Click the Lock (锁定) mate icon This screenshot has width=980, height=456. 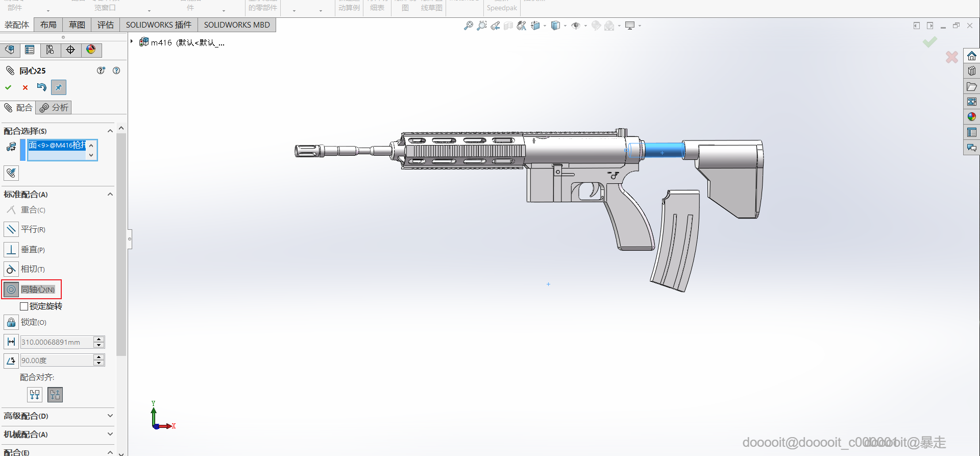pos(11,322)
